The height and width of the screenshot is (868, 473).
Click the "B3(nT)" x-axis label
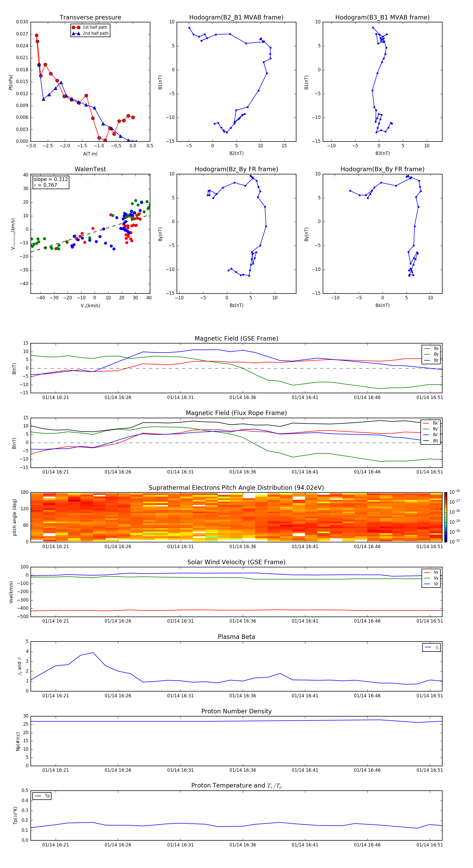coord(382,153)
